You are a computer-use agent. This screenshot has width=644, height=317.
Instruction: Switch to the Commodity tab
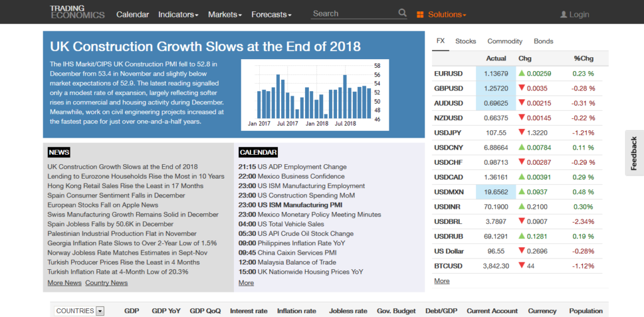click(x=505, y=41)
